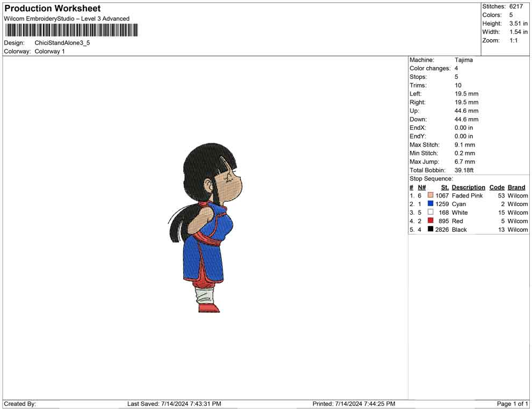Click the 'Code' column header
532x409 pixels.
[497, 187]
